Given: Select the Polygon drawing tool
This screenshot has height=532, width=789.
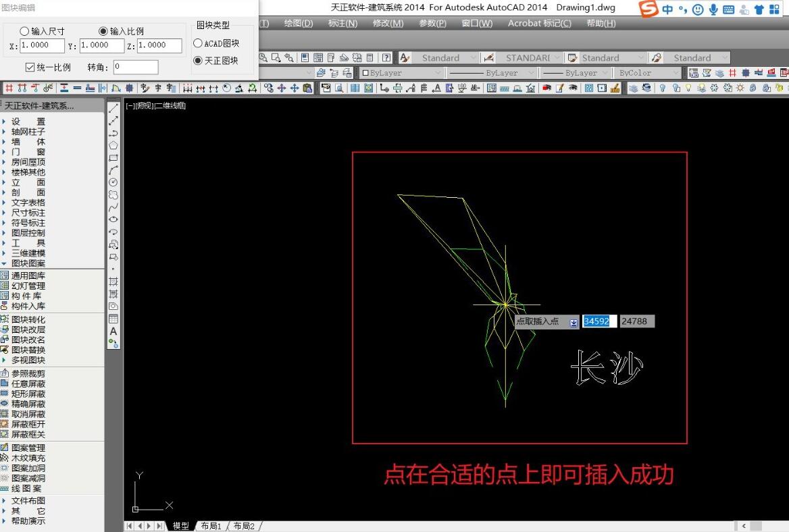Looking at the screenshot, I should coord(113,145).
